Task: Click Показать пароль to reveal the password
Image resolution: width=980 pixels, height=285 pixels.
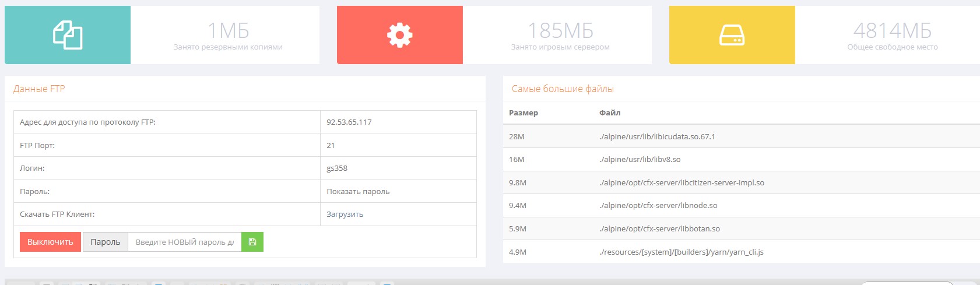Action: pos(358,191)
